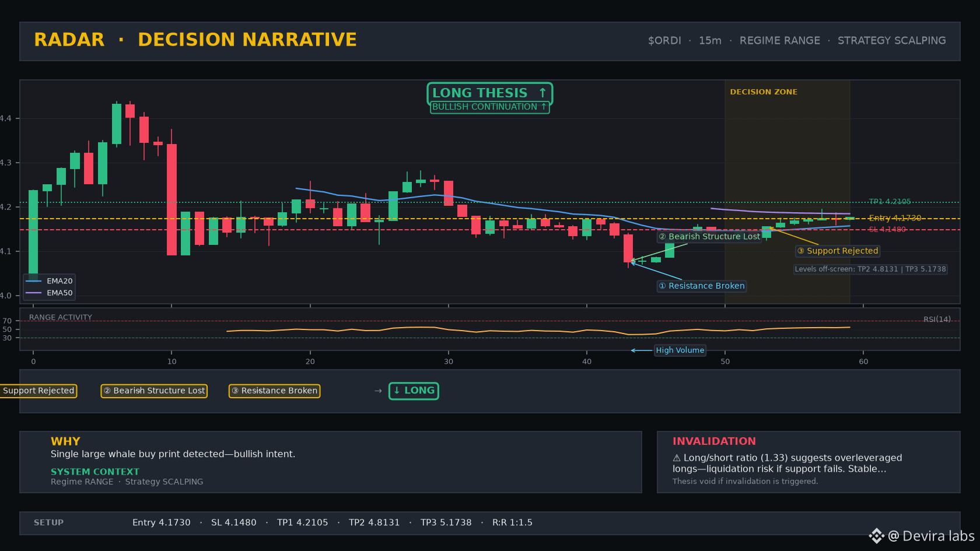Select the Bearish Structure Lost chip below the chart

154,391
